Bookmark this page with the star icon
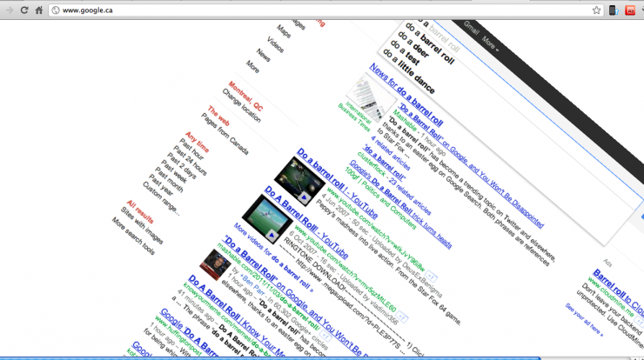Viewport: 644px width, 360px height. click(596, 10)
